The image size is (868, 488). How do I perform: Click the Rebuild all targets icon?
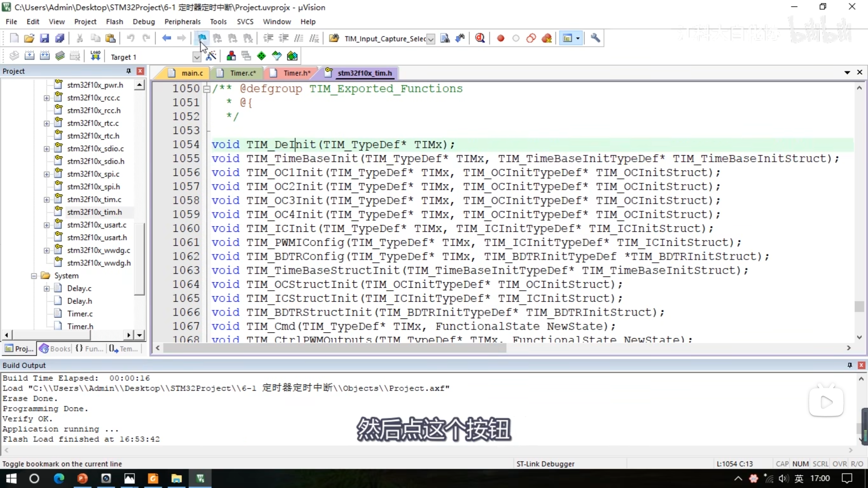45,56
